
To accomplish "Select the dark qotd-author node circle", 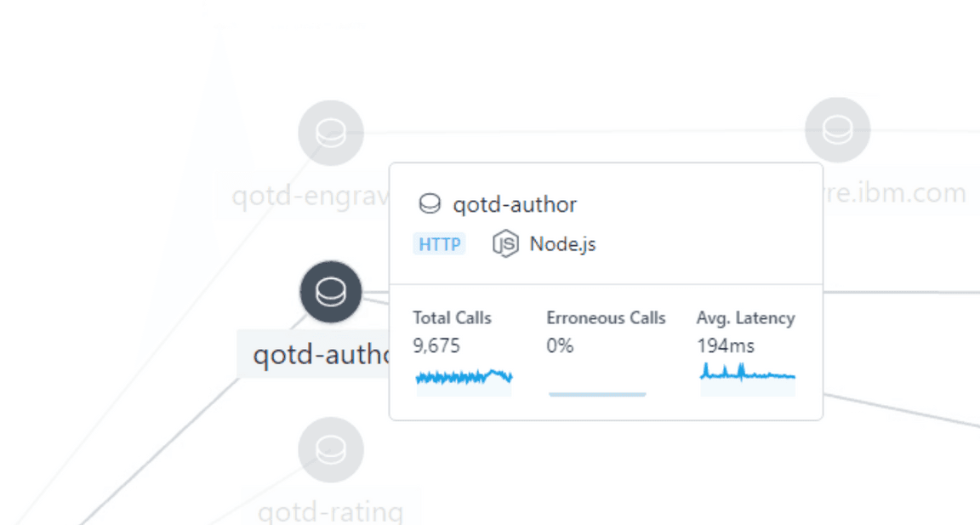I will coord(331,292).
